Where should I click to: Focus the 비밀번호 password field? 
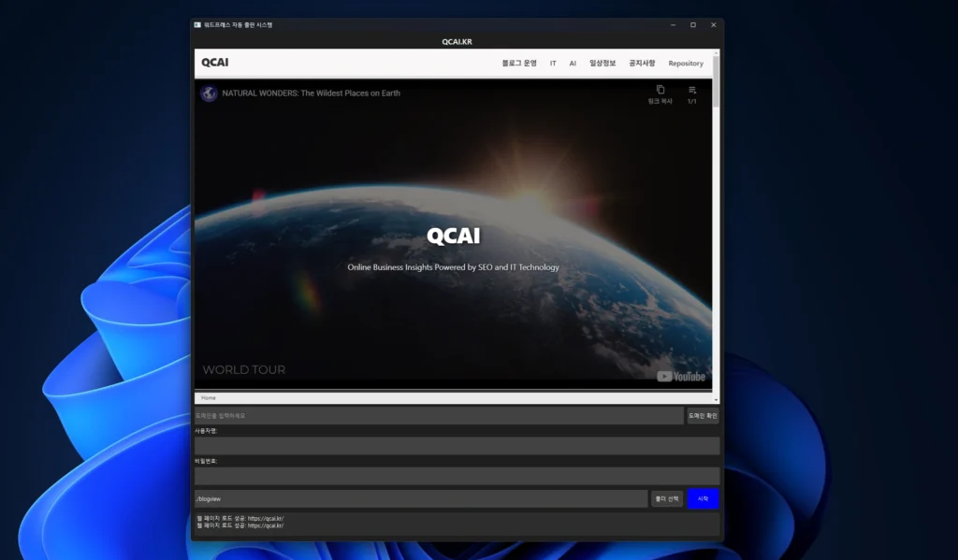coord(457,477)
